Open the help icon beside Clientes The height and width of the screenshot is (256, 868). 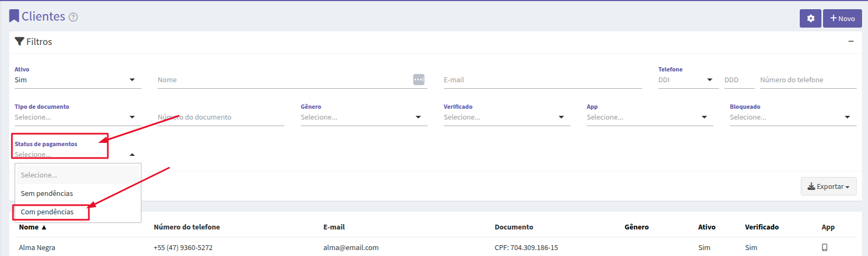coord(73,17)
